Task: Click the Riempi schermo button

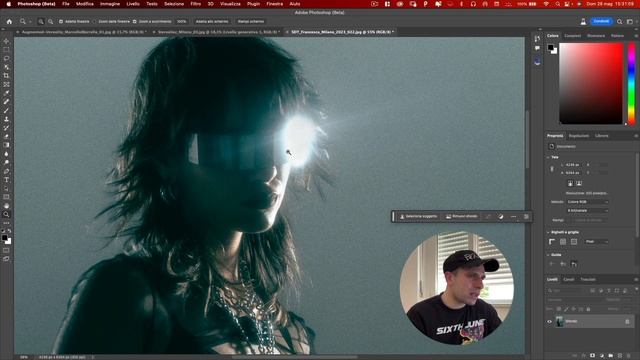Action: 251,22
